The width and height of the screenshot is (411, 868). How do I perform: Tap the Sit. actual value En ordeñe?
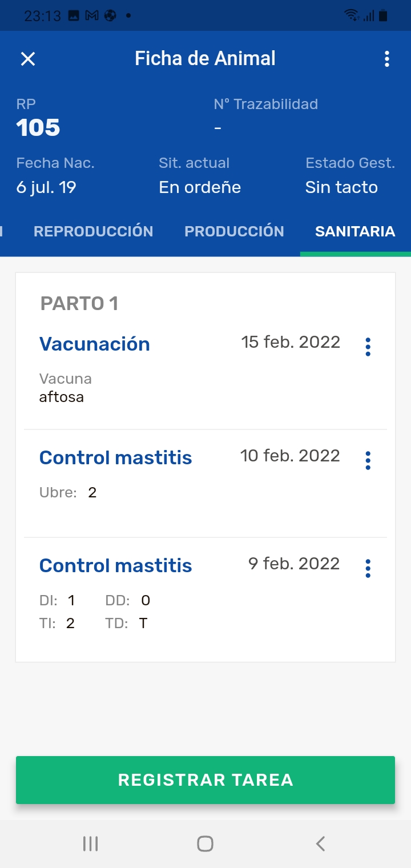200,187
